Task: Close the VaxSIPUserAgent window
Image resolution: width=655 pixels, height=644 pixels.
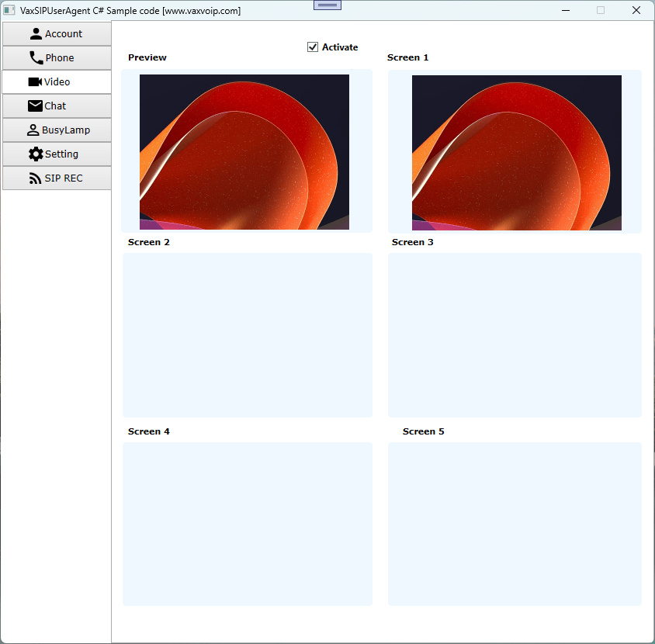Action: pyautogui.click(x=636, y=10)
